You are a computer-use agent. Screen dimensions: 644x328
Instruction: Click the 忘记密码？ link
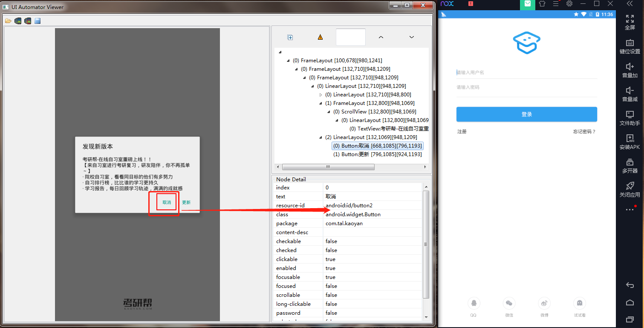584,132
